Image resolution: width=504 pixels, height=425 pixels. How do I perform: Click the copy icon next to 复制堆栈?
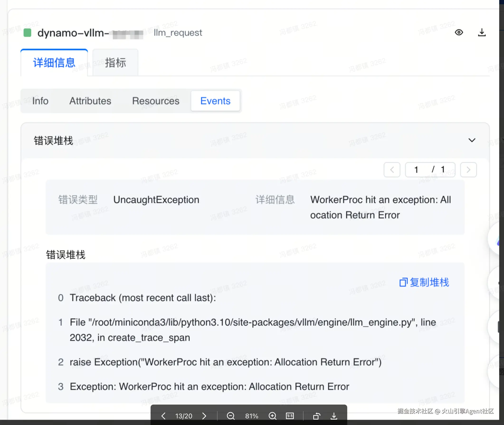[403, 282]
